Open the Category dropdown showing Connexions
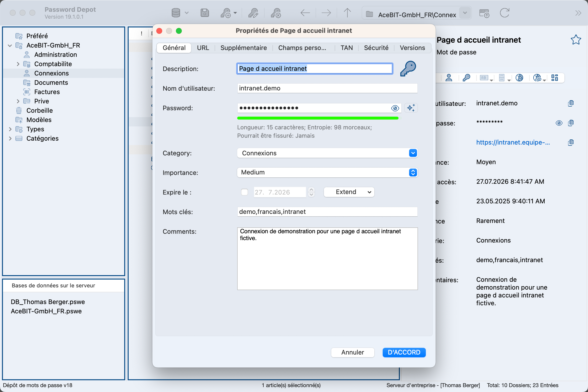Screen dimensions: 588x392 tap(327, 153)
